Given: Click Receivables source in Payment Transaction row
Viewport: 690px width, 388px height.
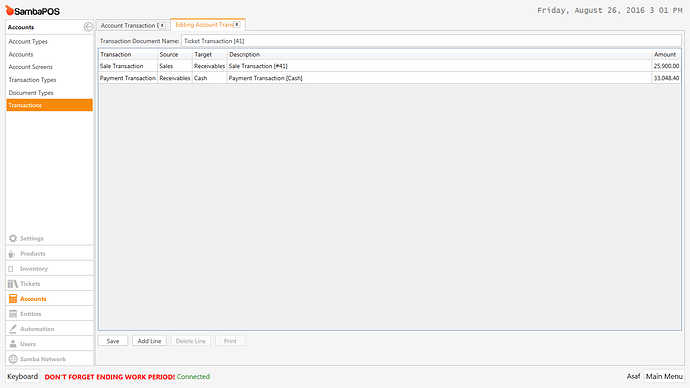Looking at the screenshot, I should (x=175, y=78).
